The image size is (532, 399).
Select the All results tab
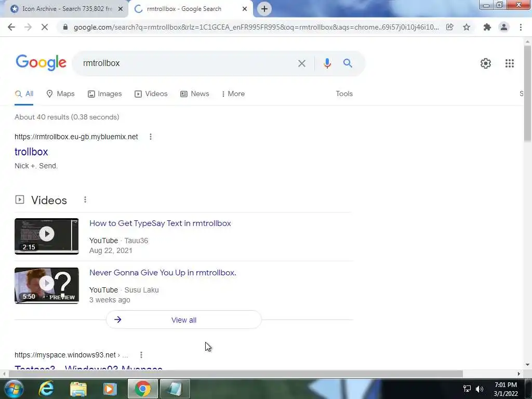[x=24, y=94]
